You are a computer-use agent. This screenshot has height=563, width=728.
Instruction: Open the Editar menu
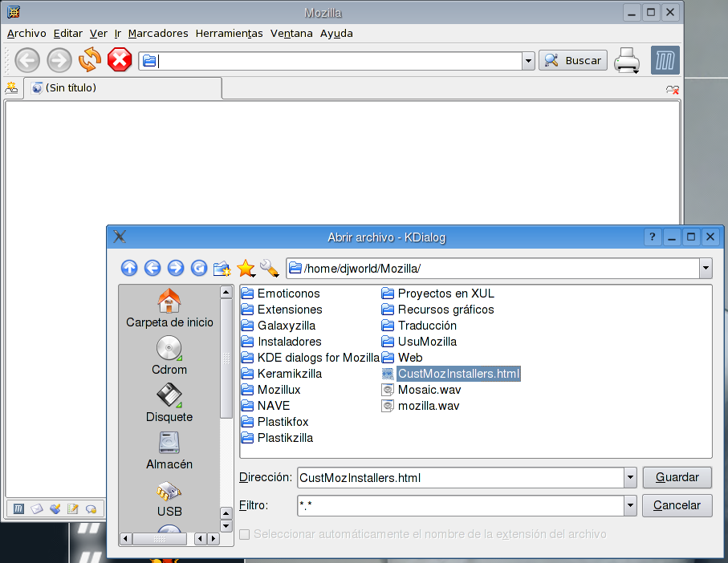[67, 34]
